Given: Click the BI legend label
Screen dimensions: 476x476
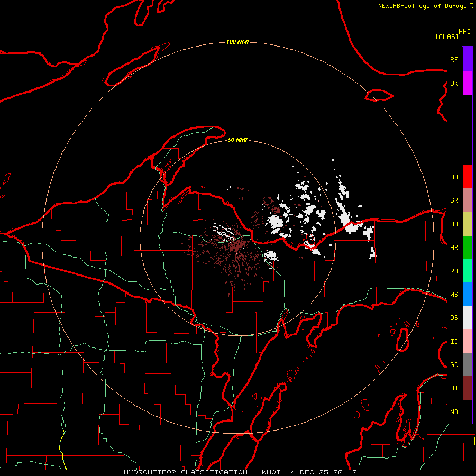Looking at the screenshot, I should tap(454, 388).
